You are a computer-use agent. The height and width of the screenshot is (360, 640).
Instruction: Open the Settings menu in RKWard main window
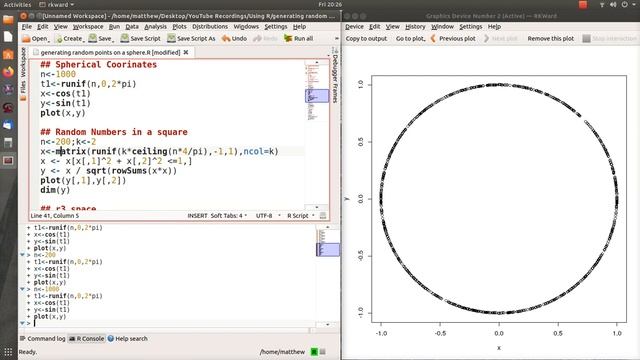(x=276, y=27)
